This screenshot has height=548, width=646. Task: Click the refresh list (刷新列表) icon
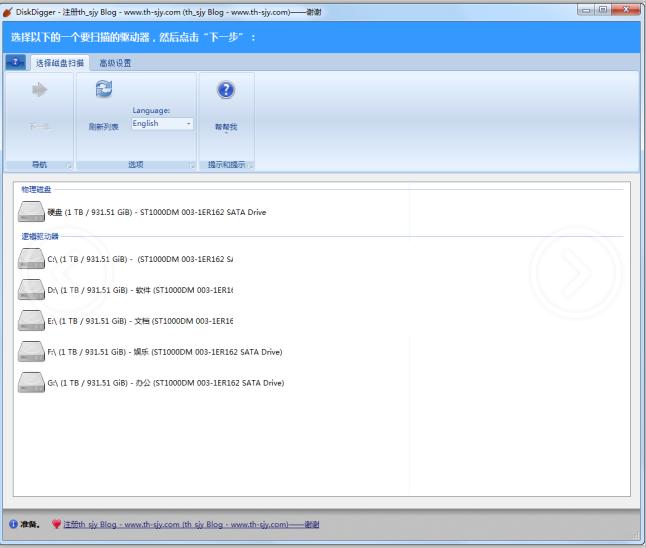tap(103, 91)
